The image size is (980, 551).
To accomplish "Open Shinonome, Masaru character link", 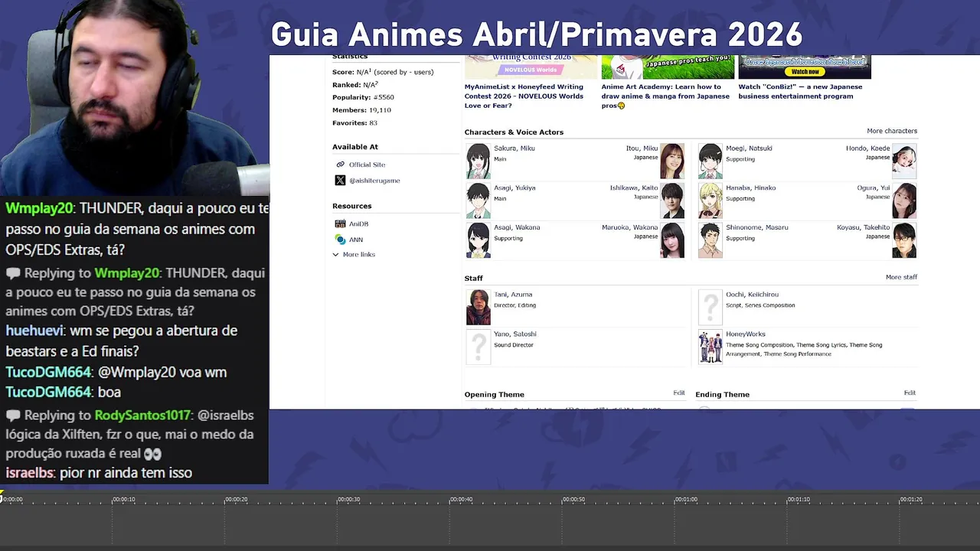I will point(756,227).
